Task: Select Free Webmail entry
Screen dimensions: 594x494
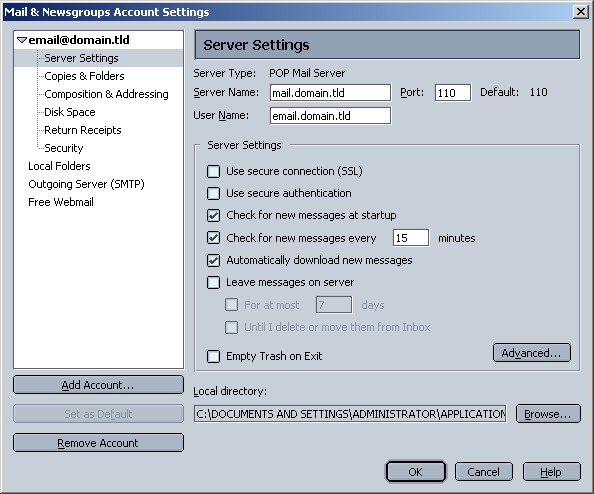Action: (x=61, y=202)
